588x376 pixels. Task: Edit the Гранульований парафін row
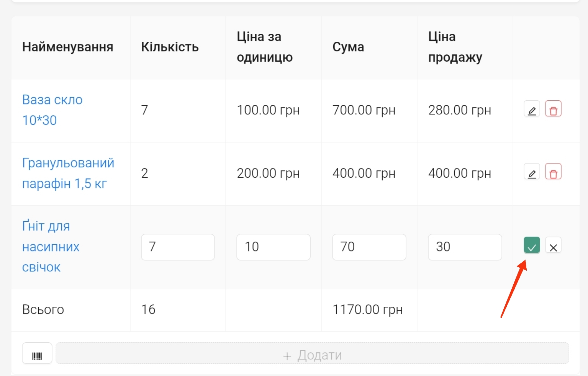coord(532,172)
